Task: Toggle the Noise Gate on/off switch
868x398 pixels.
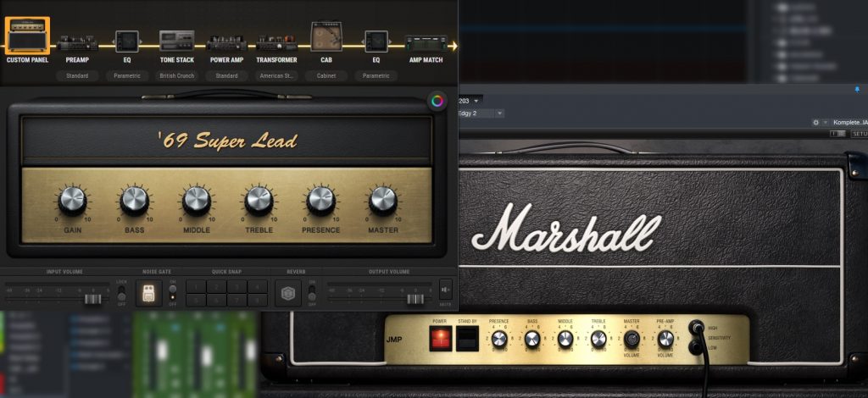Action: point(174,293)
